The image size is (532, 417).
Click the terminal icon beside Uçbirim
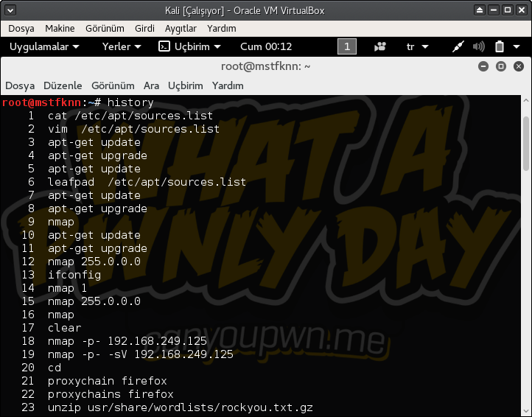click(164, 46)
